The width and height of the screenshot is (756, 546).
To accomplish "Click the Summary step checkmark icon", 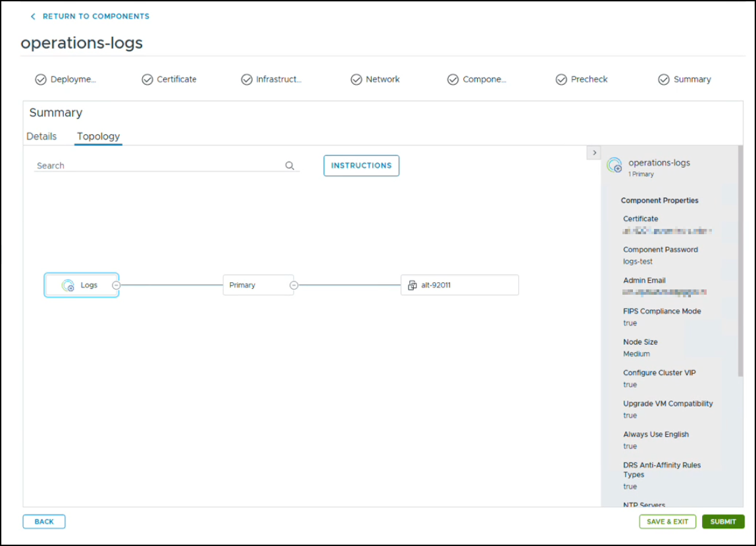I will (663, 80).
